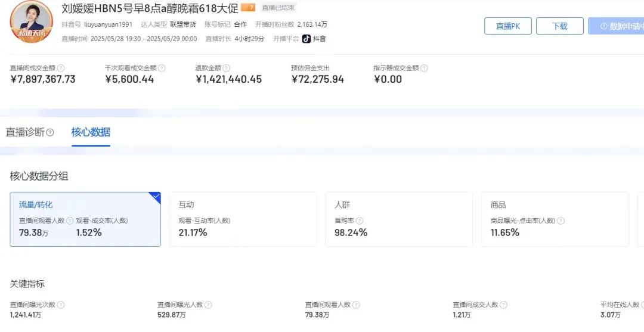
Task: Click the 下载 button
Action: click(x=559, y=26)
